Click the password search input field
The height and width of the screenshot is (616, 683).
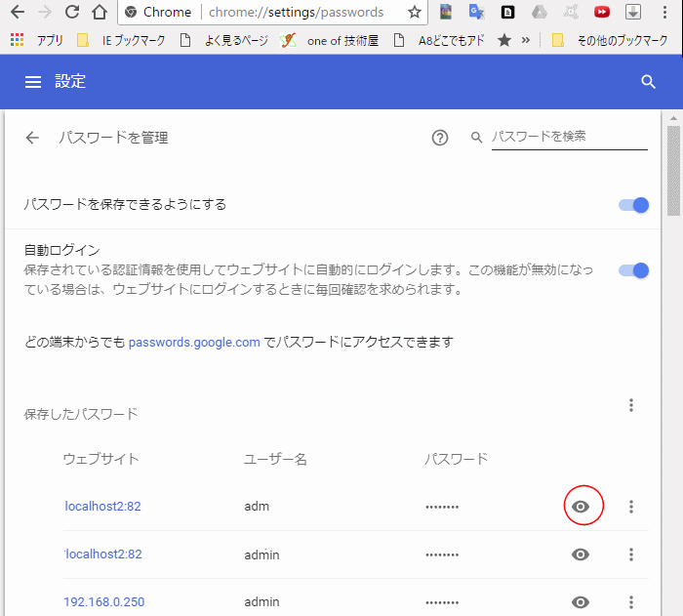[x=568, y=137]
